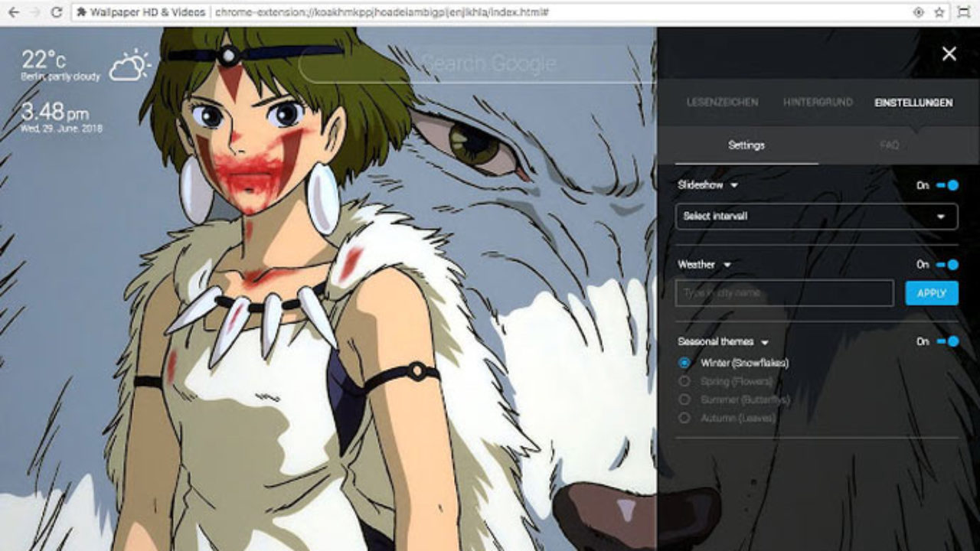Click the extension puzzle icon in address bar
This screenshot has height=551, width=980.
click(x=81, y=12)
